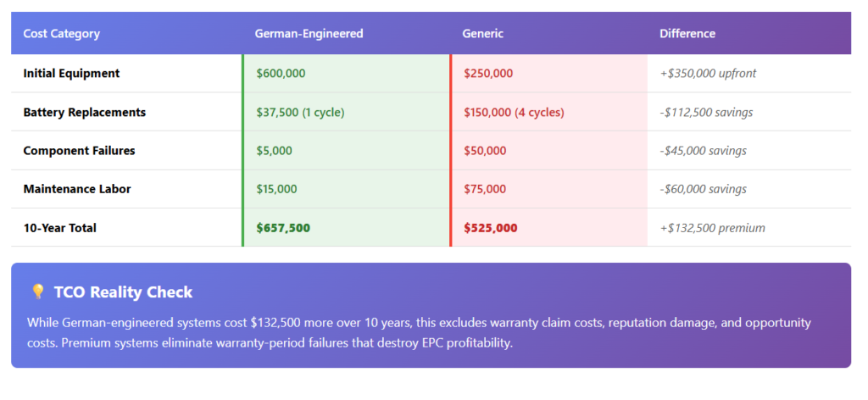
Task: Select the -$112,500 savings text
Action: click(706, 113)
